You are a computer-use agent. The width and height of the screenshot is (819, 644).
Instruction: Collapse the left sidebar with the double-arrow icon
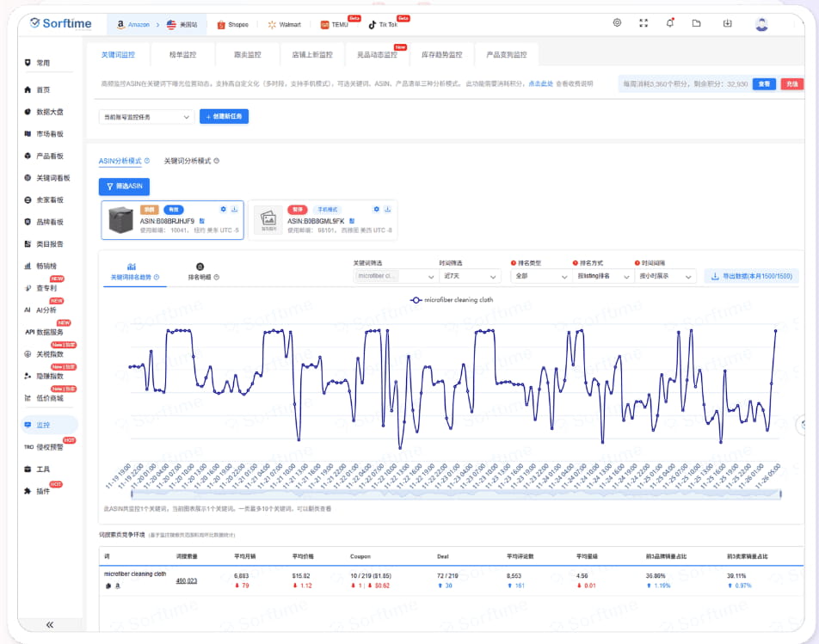[x=50, y=625]
